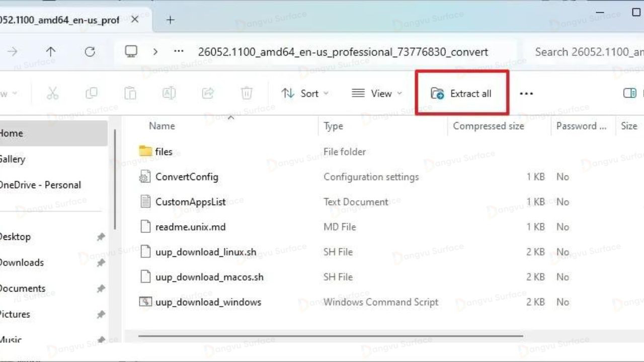Open a new Explorer tab with plus button
Viewport: 644px width, 362px height.
click(170, 20)
